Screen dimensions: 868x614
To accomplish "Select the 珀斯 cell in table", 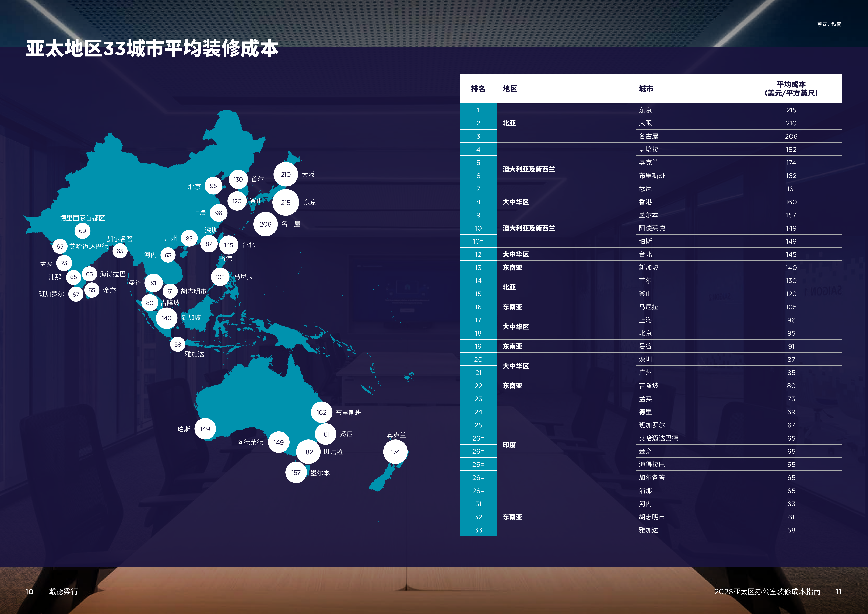I will coord(645,241).
